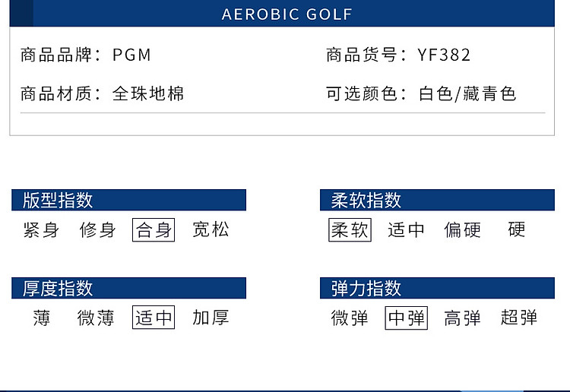Click the product number YF382
This screenshot has width=570, height=392.
click(x=445, y=55)
